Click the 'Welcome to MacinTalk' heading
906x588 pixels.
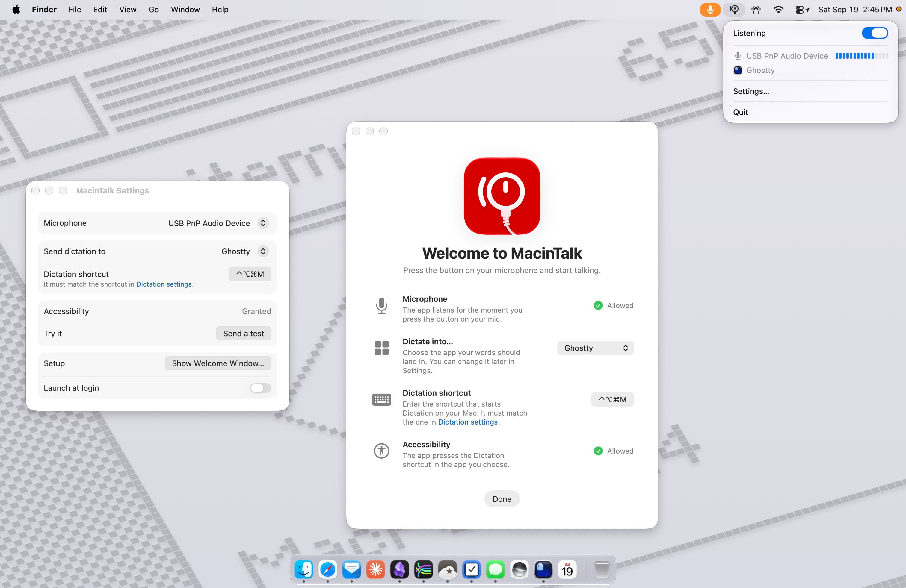click(502, 253)
